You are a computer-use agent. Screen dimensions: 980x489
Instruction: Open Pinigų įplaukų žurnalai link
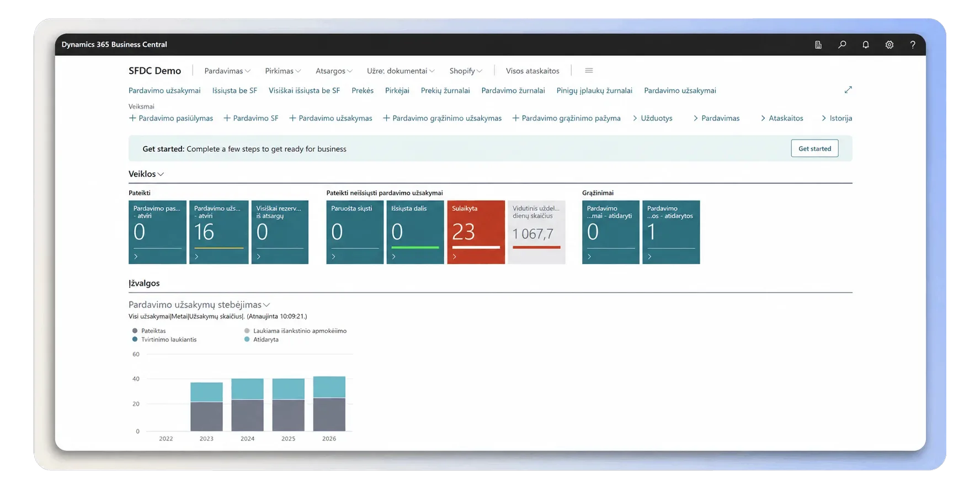tap(594, 91)
